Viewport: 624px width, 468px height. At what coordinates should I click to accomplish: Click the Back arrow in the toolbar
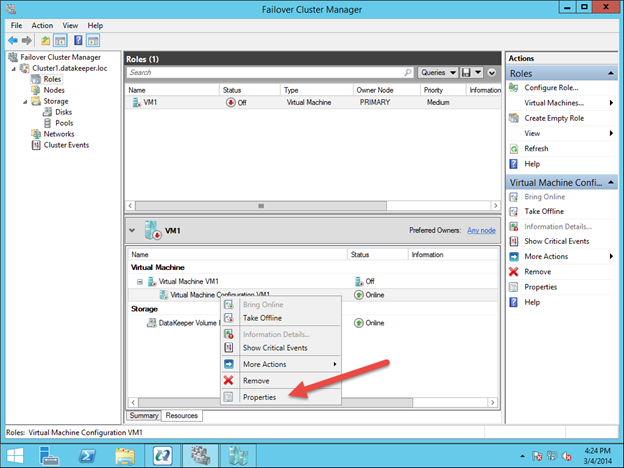12,40
